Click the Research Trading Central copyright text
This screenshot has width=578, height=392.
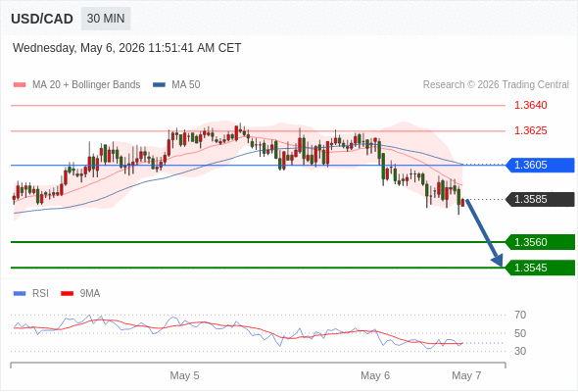496,85
